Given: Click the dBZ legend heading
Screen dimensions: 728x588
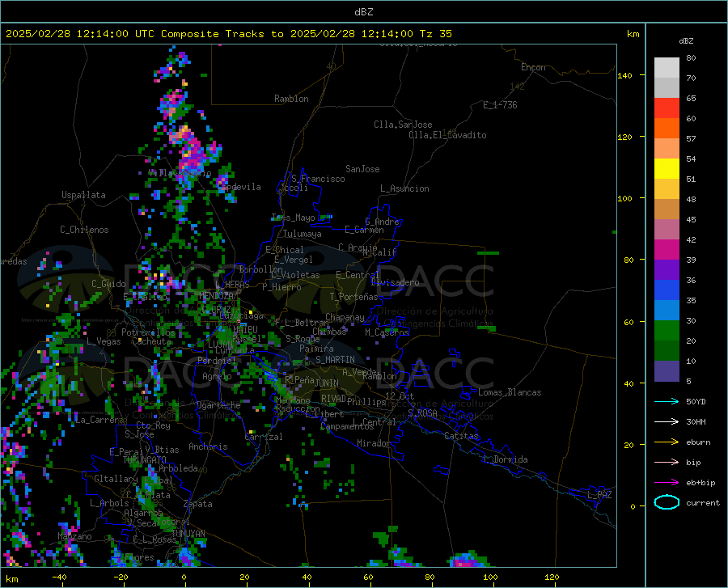Looking at the screenshot, I should tap(686, 40).
